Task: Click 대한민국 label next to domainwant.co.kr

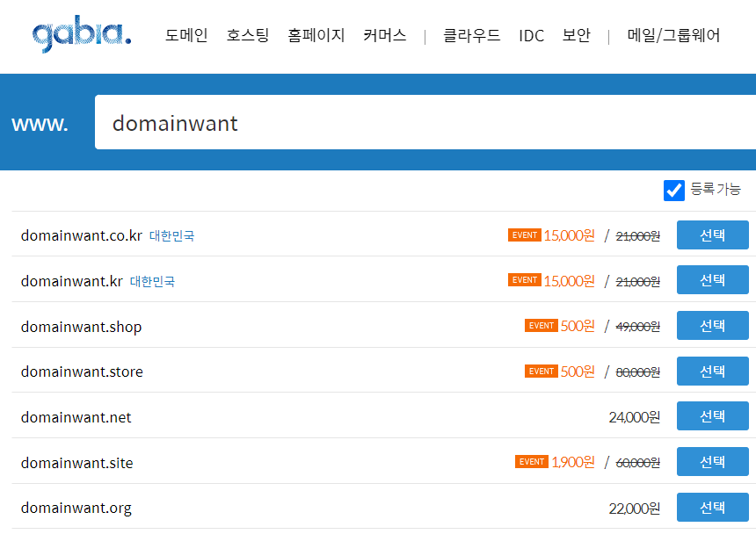Action: coord(171,236)
